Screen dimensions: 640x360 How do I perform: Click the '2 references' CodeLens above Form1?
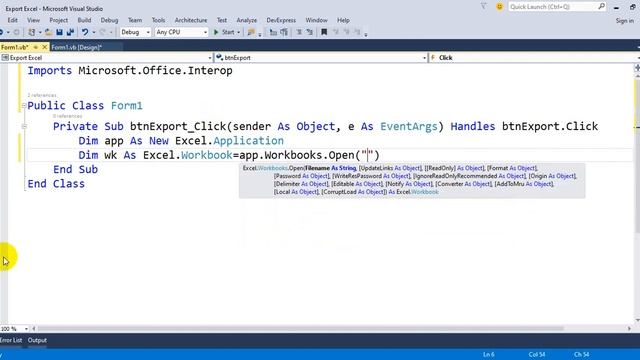(42, 95)
